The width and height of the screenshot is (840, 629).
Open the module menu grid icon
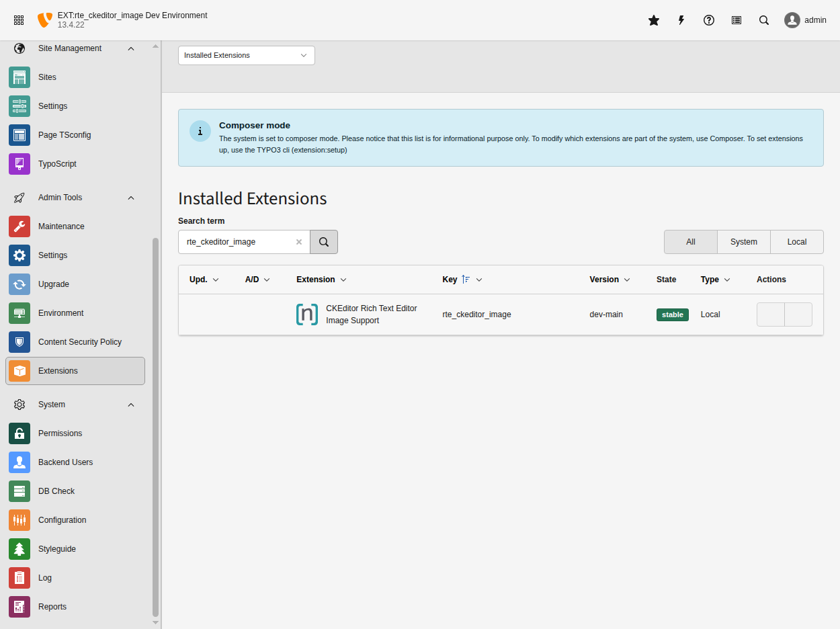point(18,19)
